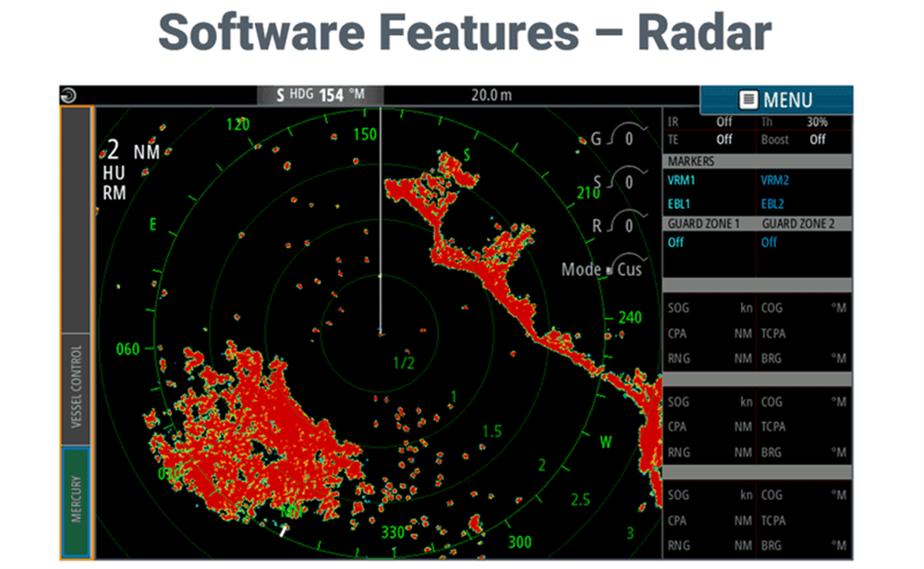Toggle Guard Zone 2 Off setting

click(x=769, y=242)
